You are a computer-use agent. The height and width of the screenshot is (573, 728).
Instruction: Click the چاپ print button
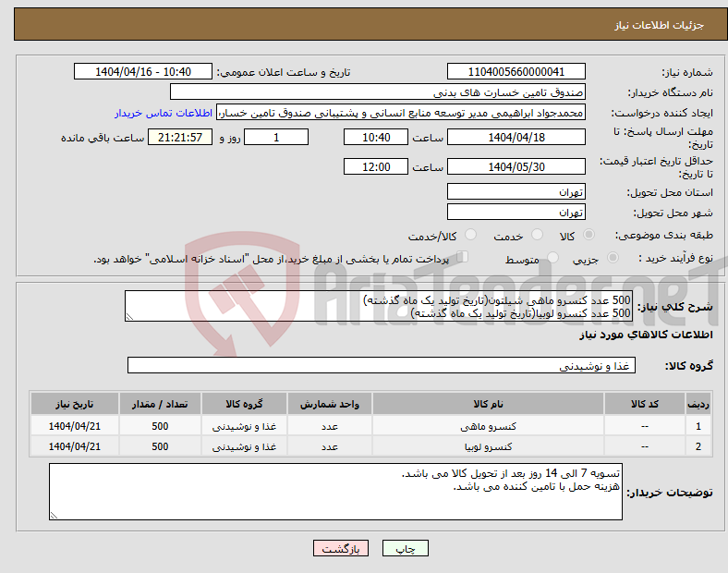click(406, 548)
